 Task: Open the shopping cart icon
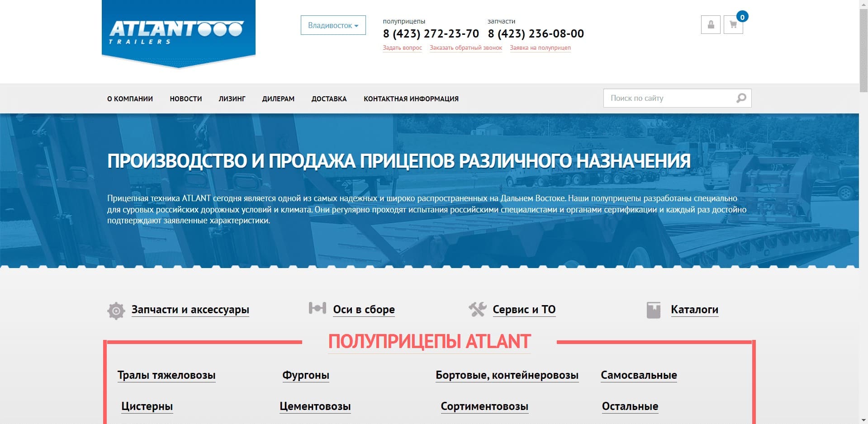pyautogui.click(x=733, y=25)
